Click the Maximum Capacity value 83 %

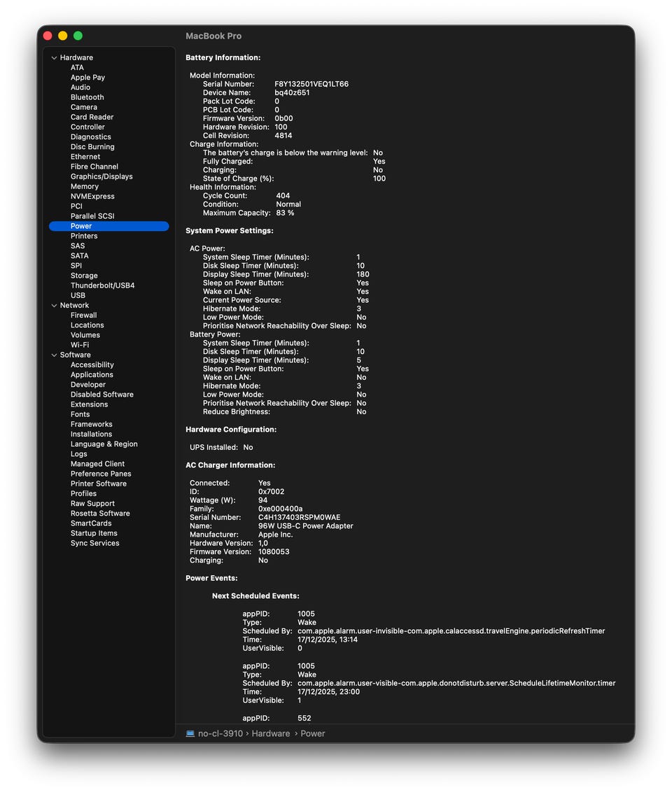285,213
